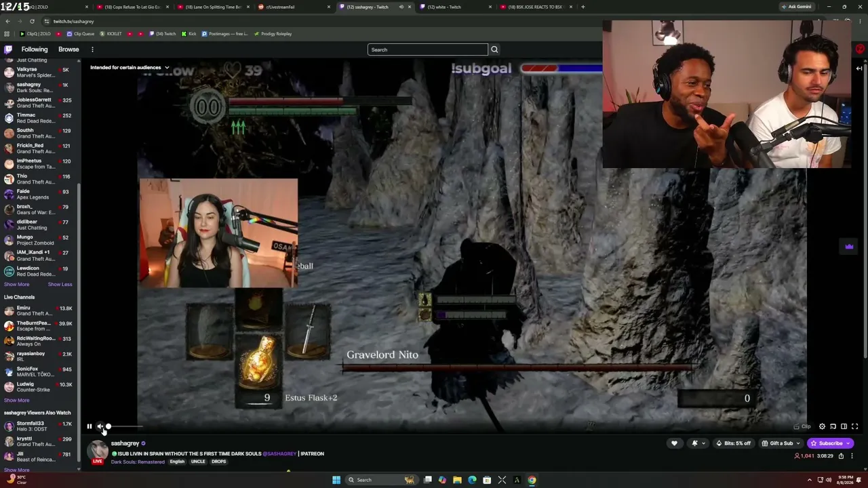Open the Browse page
Image resolution: width=868 pixels, height=488 pixels.
[x=68, y=49]
